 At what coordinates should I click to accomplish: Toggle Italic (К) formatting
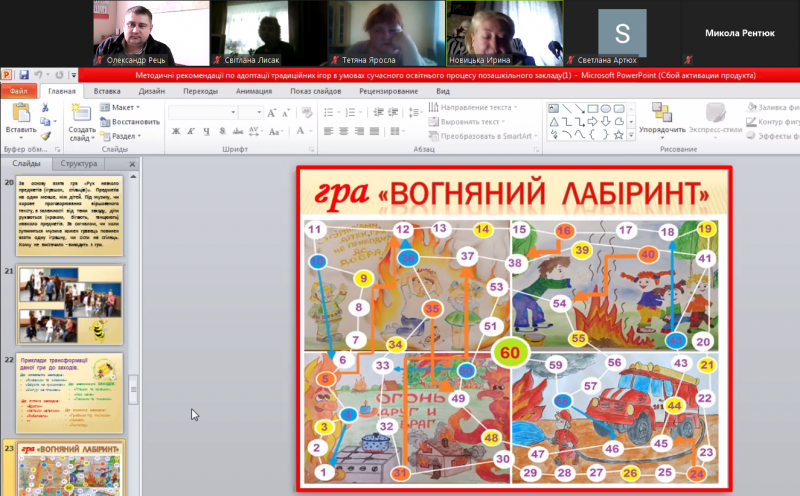click(x=191, y=131)
